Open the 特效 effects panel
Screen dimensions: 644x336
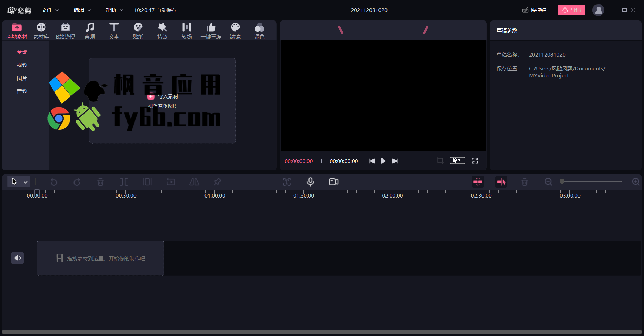tap(163, 31)
